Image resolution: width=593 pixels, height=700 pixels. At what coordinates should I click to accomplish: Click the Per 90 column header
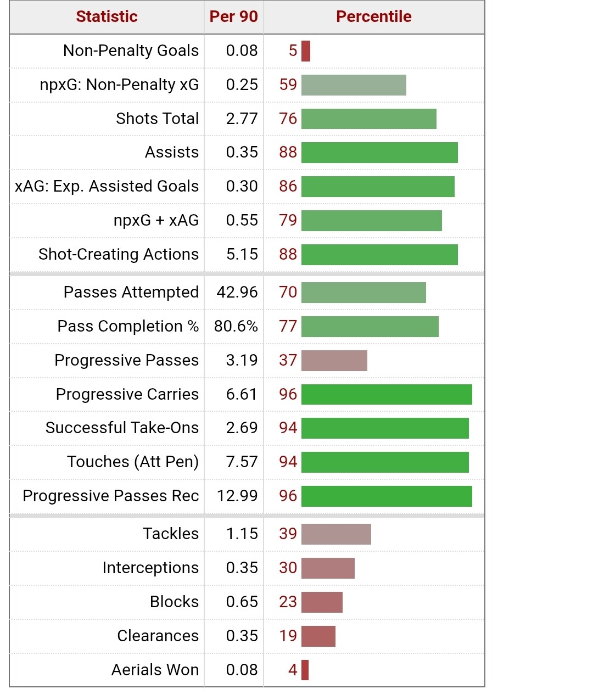point(233,16)
